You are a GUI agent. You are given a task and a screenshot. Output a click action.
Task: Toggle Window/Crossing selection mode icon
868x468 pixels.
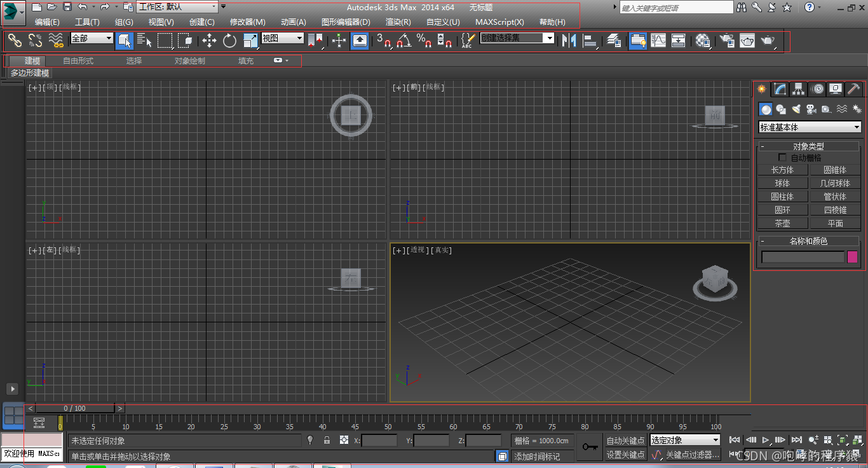click(185, 41)
